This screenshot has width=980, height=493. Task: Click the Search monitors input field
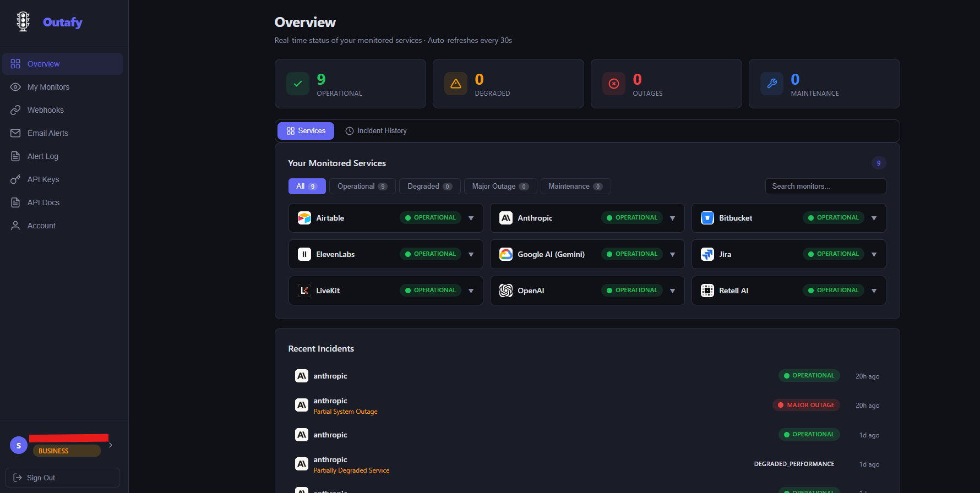coord(825,187)
